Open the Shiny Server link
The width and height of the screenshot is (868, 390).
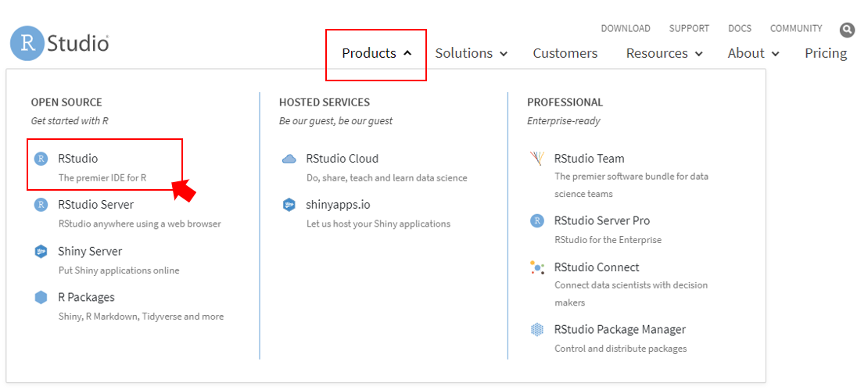coord(90,251)
